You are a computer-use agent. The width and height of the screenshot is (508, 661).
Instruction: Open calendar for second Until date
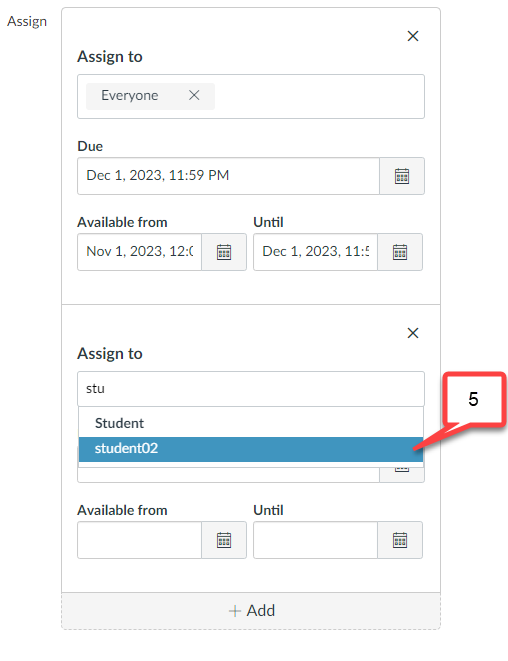pos(400,540)
